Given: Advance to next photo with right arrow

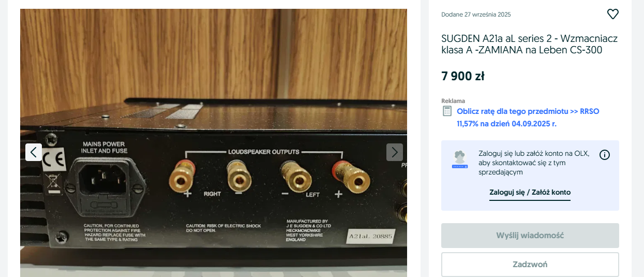Looking at the screenshot, I should (x=395, y=152).
